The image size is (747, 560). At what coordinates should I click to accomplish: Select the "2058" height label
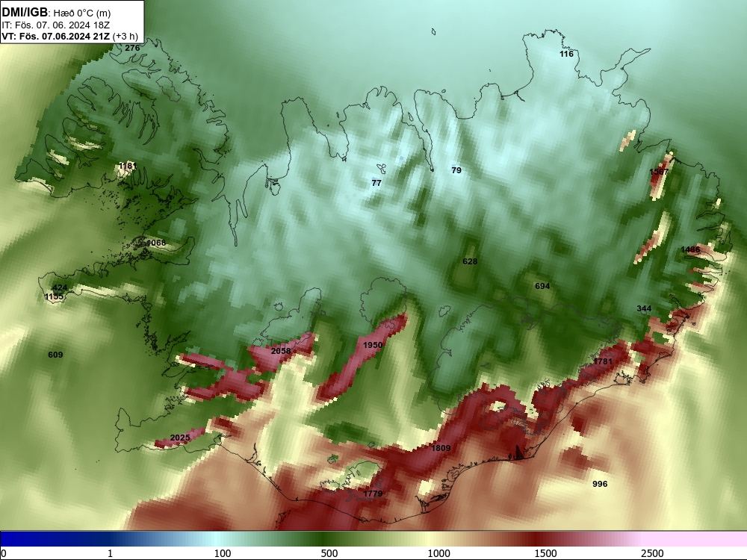(x=281, y=351)
